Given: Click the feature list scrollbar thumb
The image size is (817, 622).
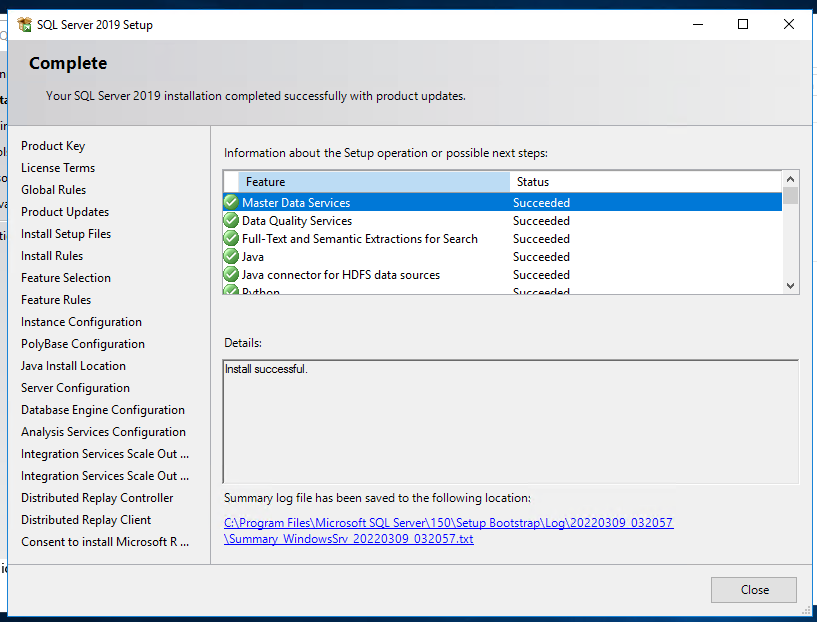Looking at the screenshot, I should tap(790, 195).
